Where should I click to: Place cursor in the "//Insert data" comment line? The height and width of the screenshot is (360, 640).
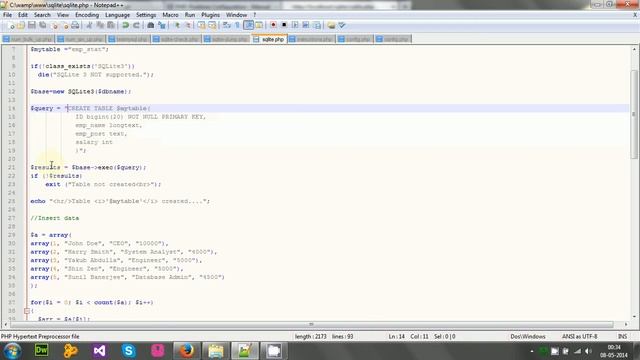click(x=55, y=218)
